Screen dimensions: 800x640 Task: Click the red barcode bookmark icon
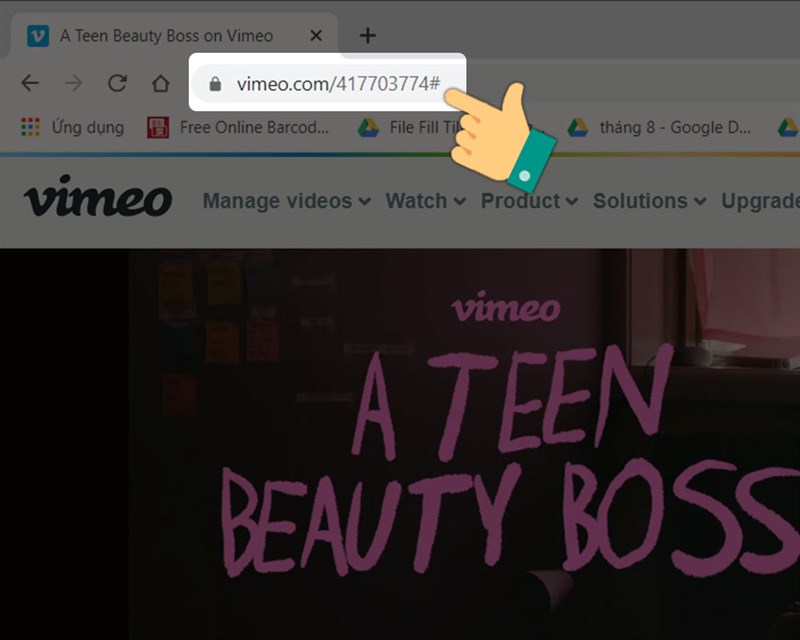click(158, 128)
